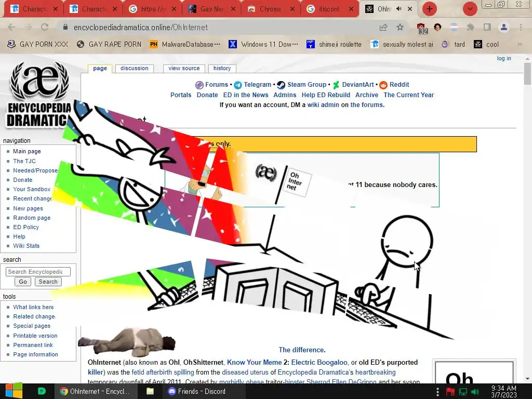Open Wiki Stats in navigation

click(26, 246)
